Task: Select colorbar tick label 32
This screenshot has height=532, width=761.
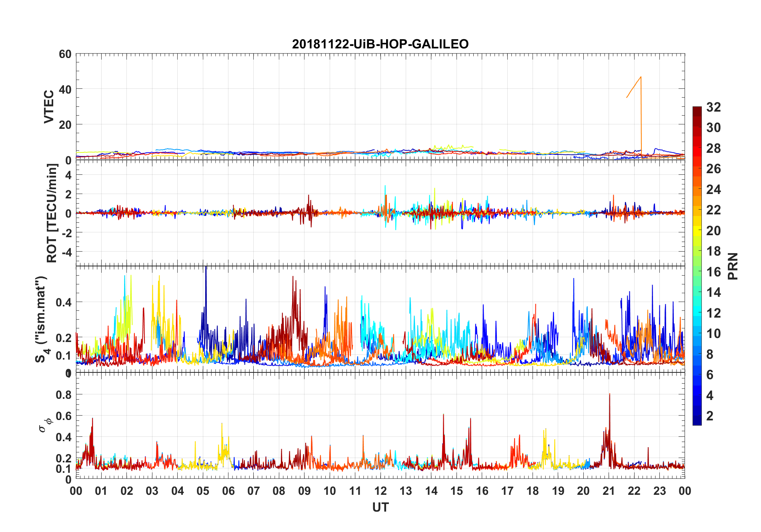Action: pyautogui.click(x=714, y=107)
